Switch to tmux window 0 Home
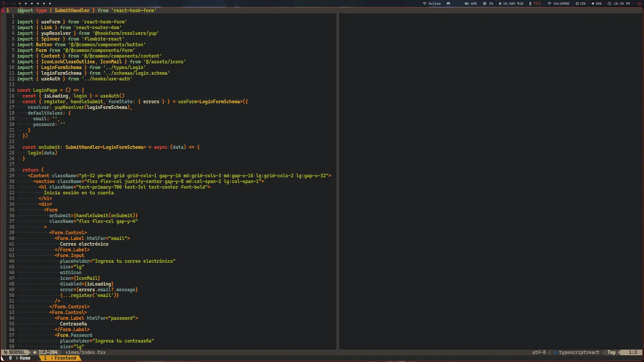The height and width of the screenshot is (362, 644). [x=20, y=358]
